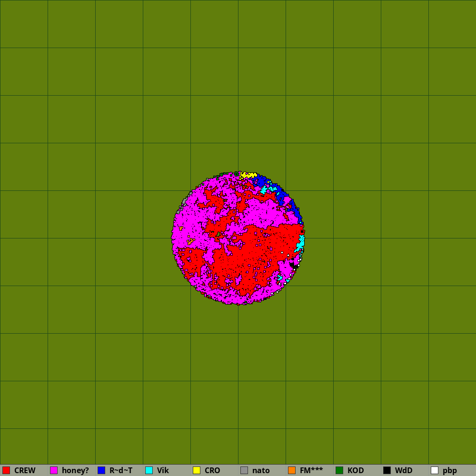Image resolution: width=476 pixels, height=476 pixels.
Task: Select the KOD legend label
Action: [356, 471]
